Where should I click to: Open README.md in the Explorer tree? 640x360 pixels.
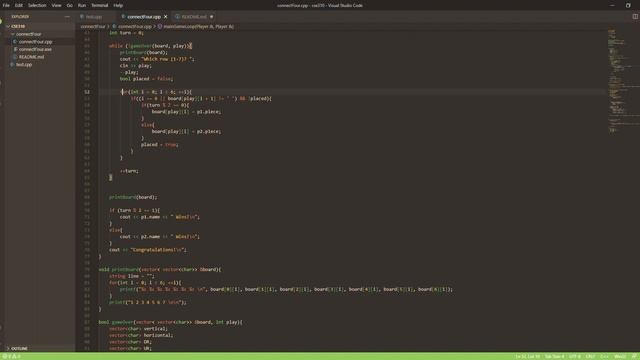coord(31,57)
